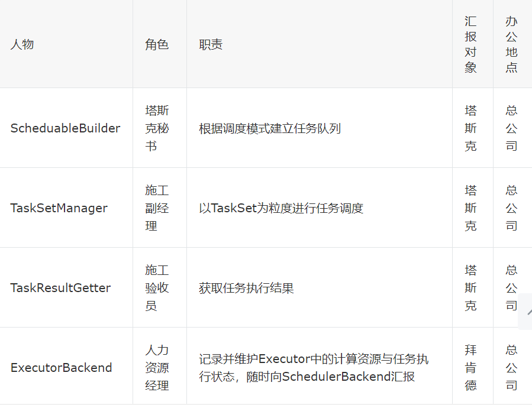This screenshot has width=532, height=405.
Task: Click the ExecutorBackend duty description text
Action: [314, 368]
